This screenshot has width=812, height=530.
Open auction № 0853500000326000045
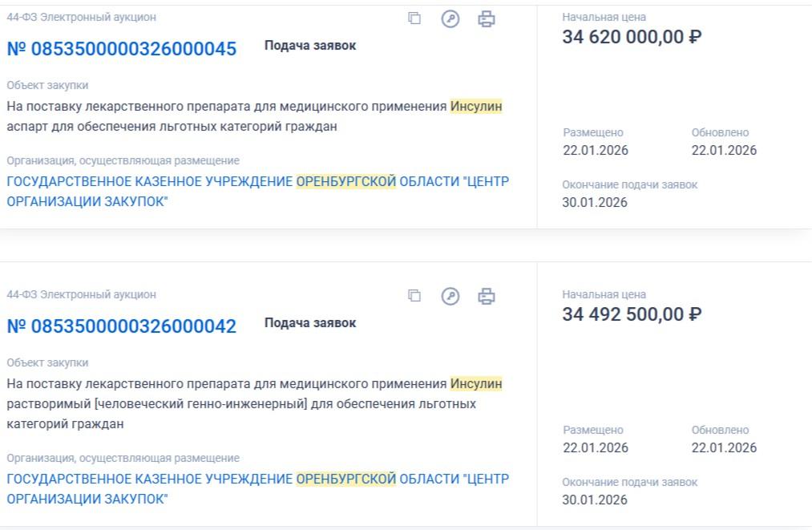click(x=122, y=49)
